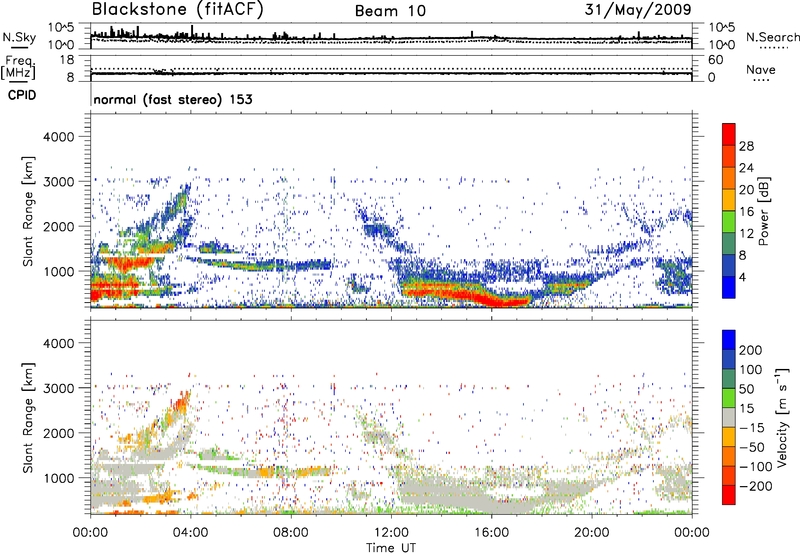The width and height of the screenshot is (800, 554).
Task: Click the 50 tick on the velocity colorbar
Action: coord(746,389)
